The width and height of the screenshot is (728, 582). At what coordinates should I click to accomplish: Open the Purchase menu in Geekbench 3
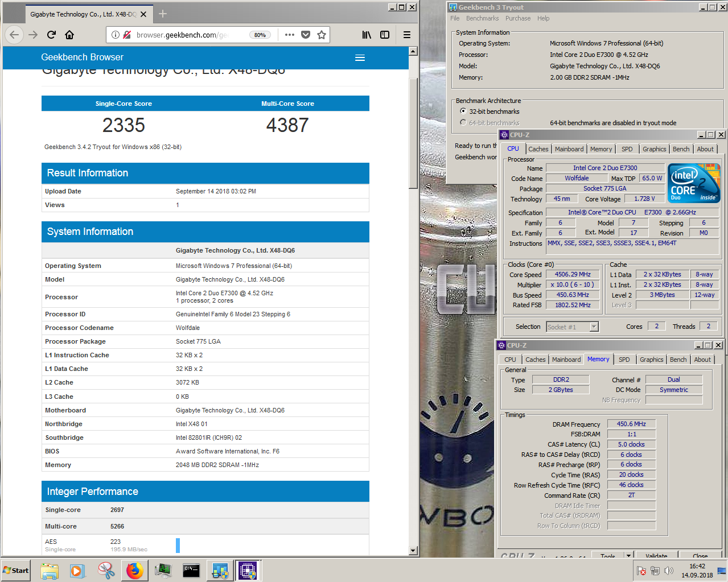point(518,18)
